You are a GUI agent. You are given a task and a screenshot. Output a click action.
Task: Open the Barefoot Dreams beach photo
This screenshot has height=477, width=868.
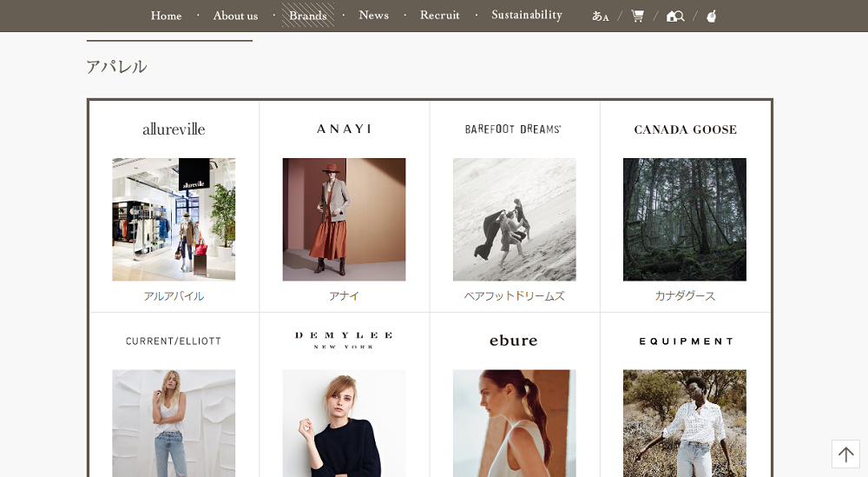pyautogui.click(x=514, y=220)
